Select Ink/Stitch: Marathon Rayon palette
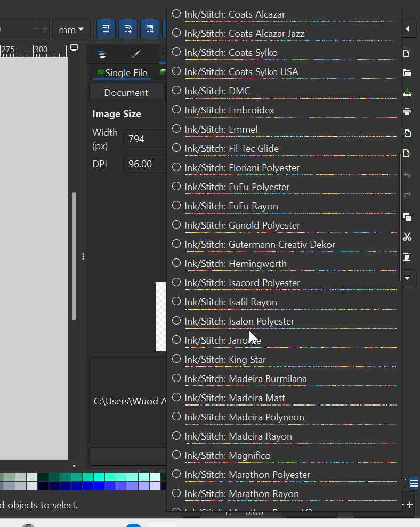The image size is (420, 527). (284, 494)
